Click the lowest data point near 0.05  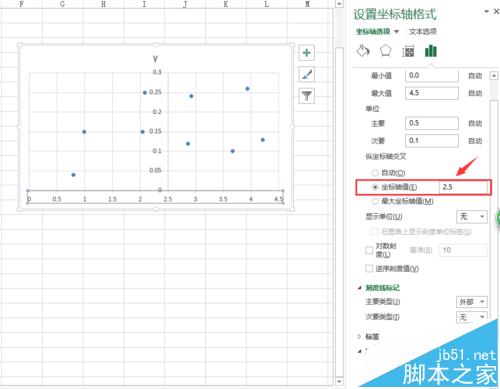[x=73, y=175]
